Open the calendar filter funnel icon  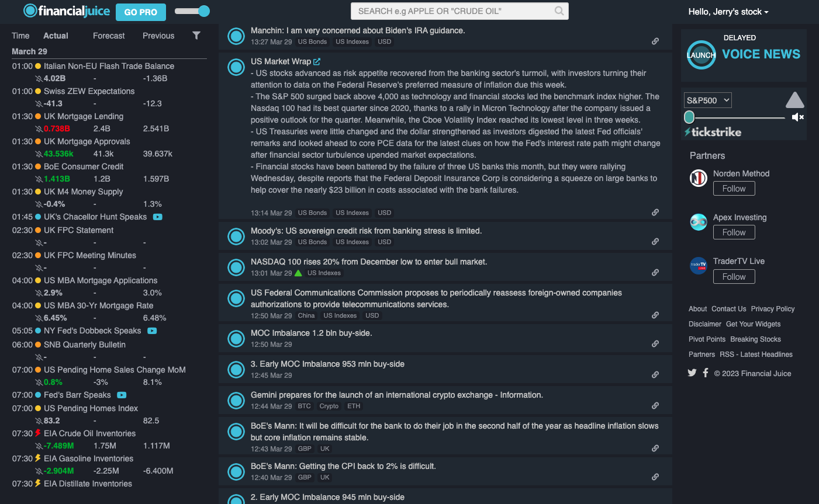(196, 36)
